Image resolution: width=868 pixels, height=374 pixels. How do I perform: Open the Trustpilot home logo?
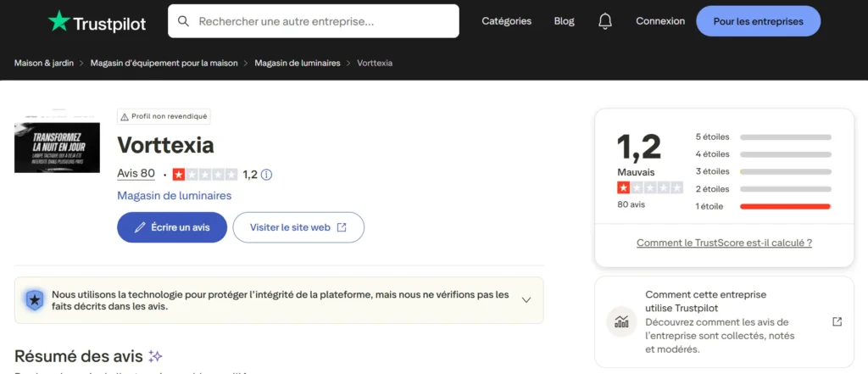pos(97,21)
